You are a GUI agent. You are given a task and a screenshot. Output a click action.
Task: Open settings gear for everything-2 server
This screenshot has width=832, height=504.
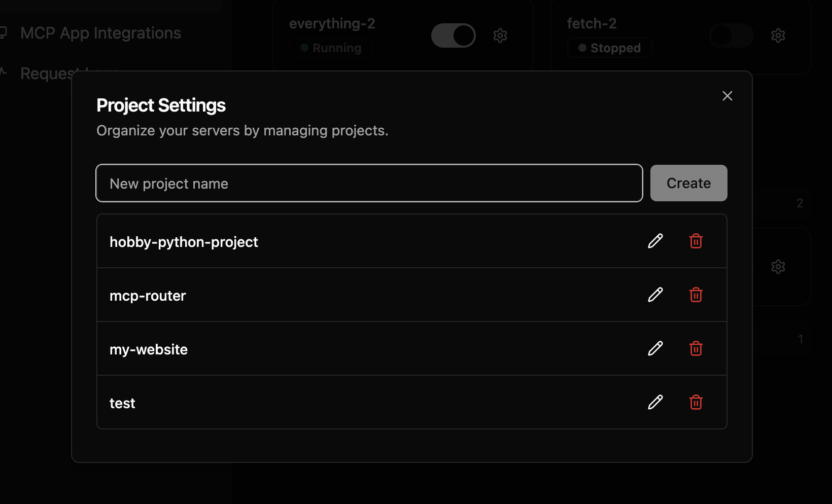tap(500, 35)
